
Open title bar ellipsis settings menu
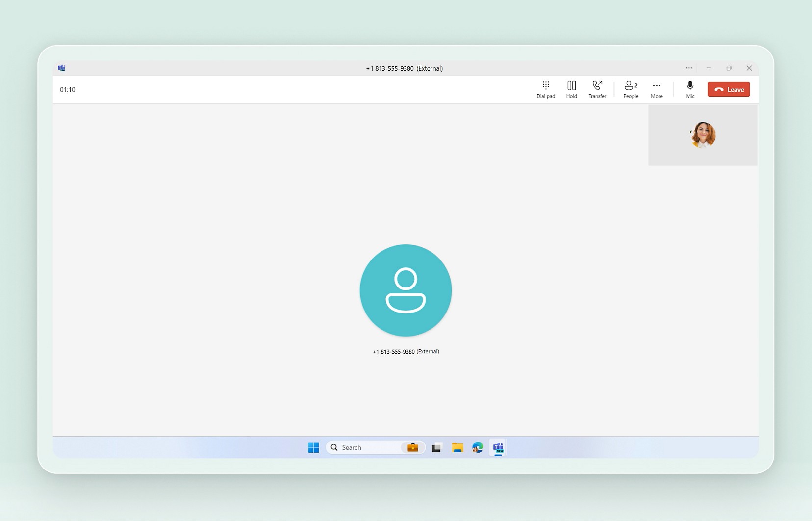click(x=689, y=68)
